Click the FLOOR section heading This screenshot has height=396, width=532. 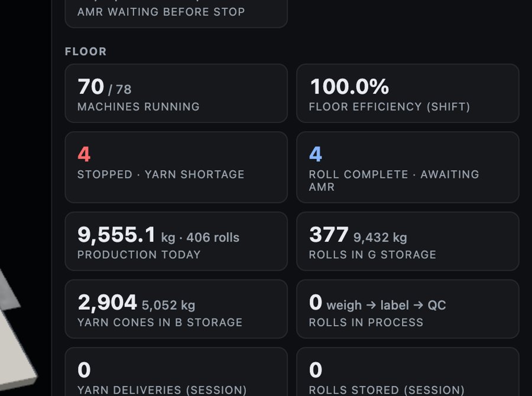click(x=86, y=51)
